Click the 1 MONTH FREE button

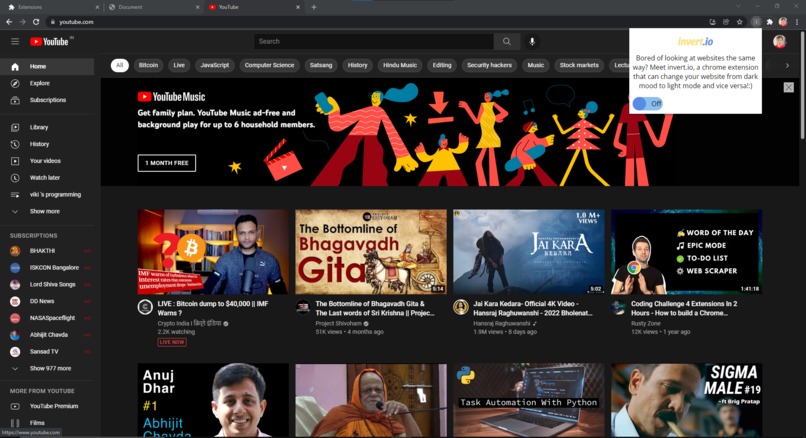tap(167, 163)
